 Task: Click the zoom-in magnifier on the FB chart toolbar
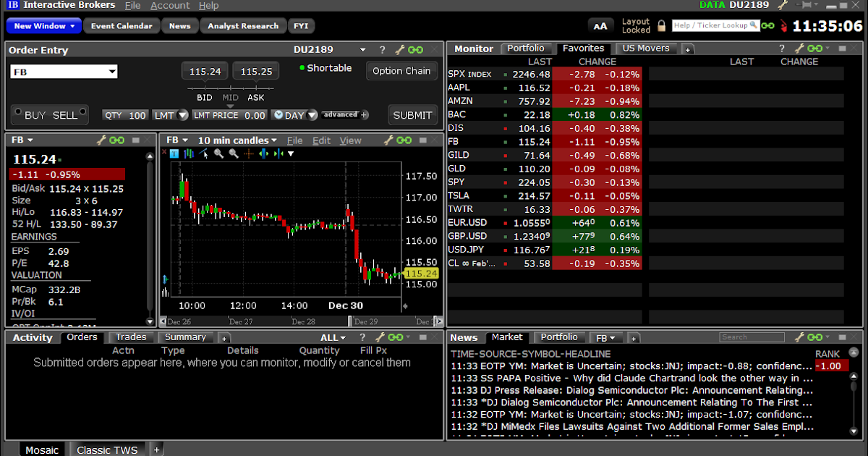[x=218, y=153]
